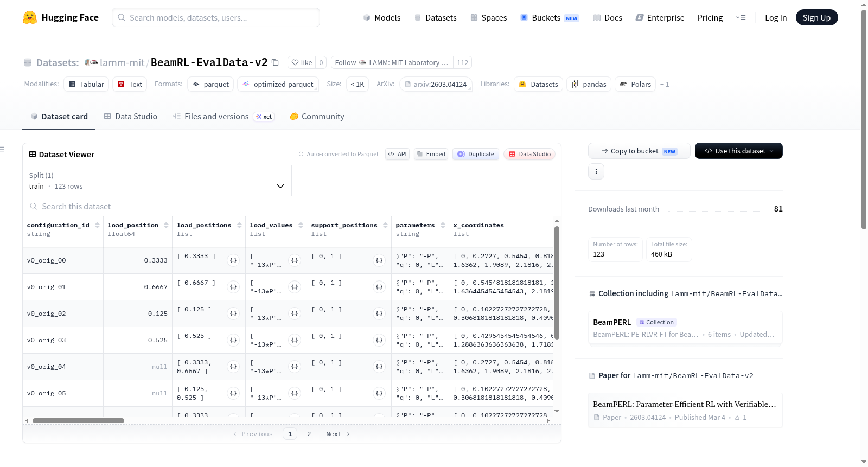Open the more options three-dot menu
Viewport: 868px width, 467px height.
tap(596, 171)
